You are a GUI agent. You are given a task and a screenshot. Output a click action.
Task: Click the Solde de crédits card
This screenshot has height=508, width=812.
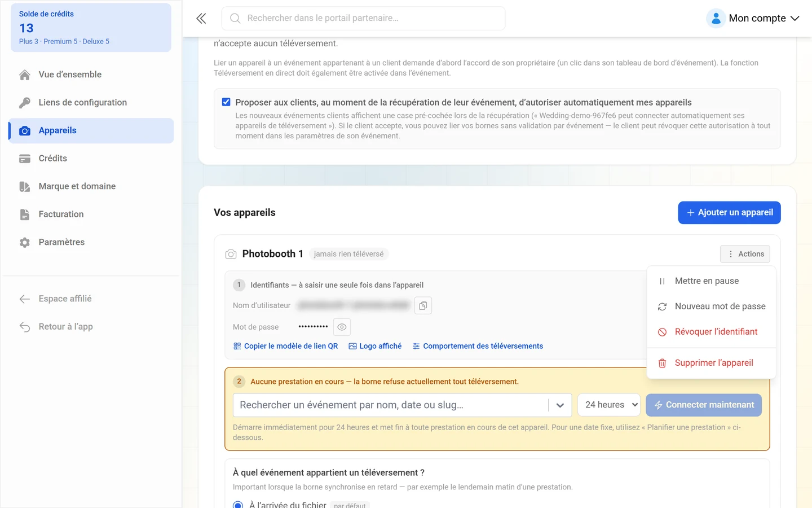tap(91, 28)
